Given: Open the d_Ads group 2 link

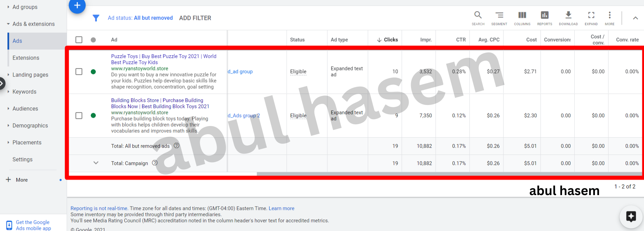Looking at the screenshot, I should coord(244,115).
